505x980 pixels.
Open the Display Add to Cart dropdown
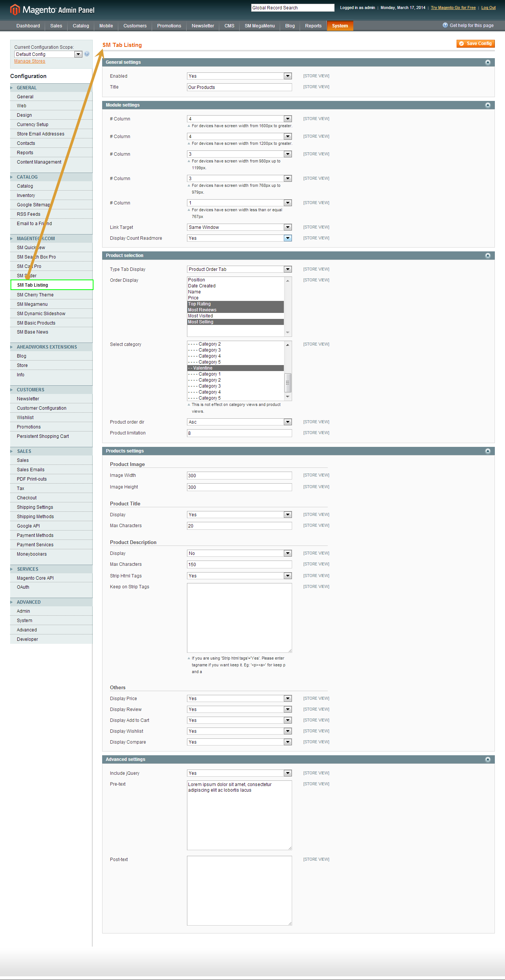click(x=239, y=720)
